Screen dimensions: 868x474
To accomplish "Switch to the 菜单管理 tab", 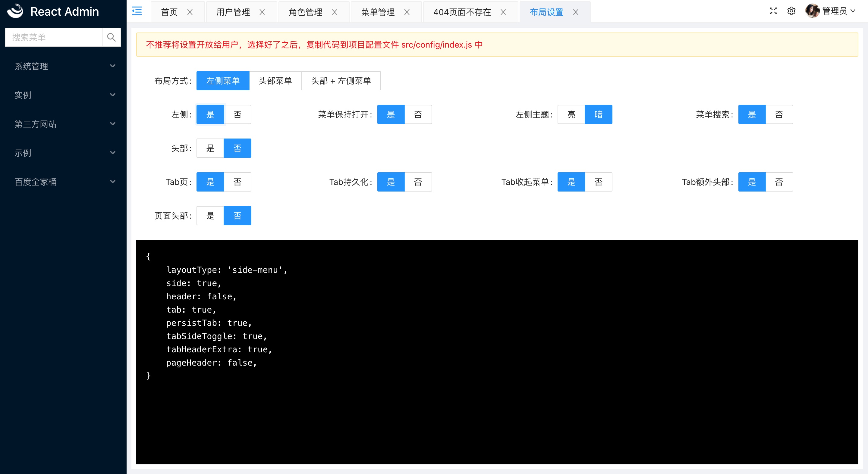I will (x=377, y=12).
